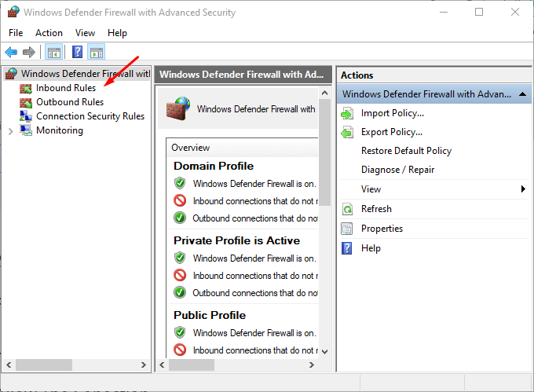Click the Forward arrow toolbar icon
Screen dimensions: 534x392
(x=29, y=53)
